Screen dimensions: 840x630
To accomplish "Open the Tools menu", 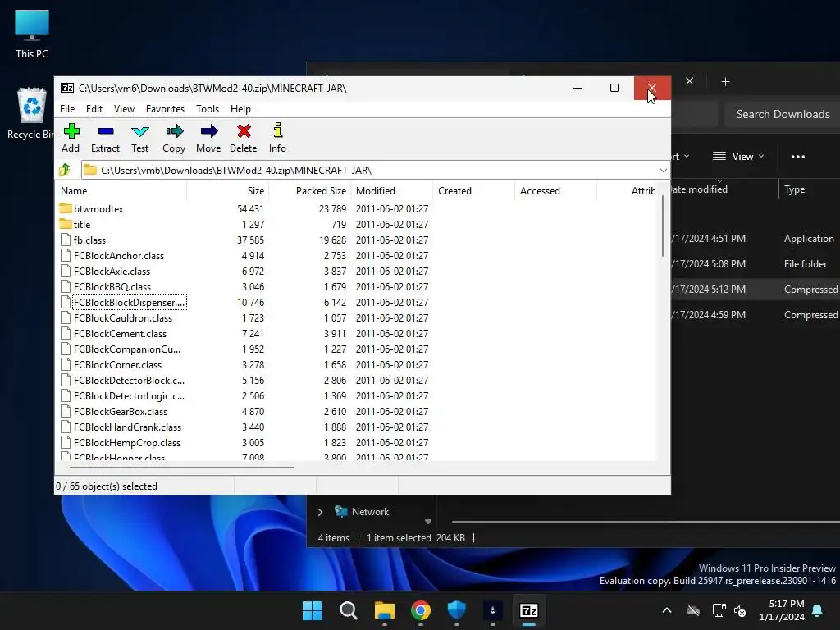I will [208, 109].
